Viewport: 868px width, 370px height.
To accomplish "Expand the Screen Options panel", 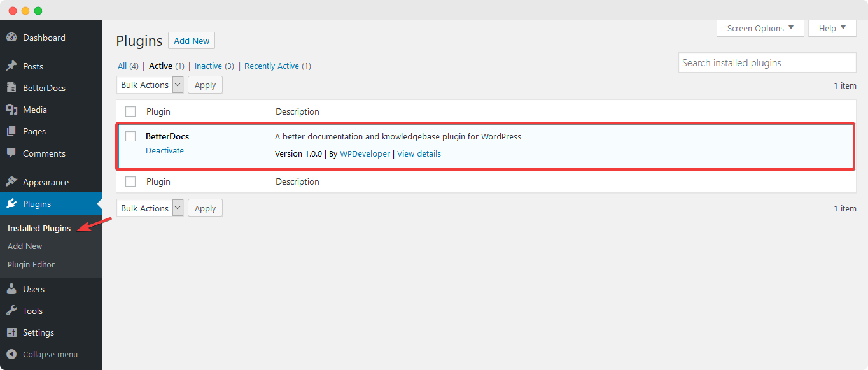I will coord(760,28).
